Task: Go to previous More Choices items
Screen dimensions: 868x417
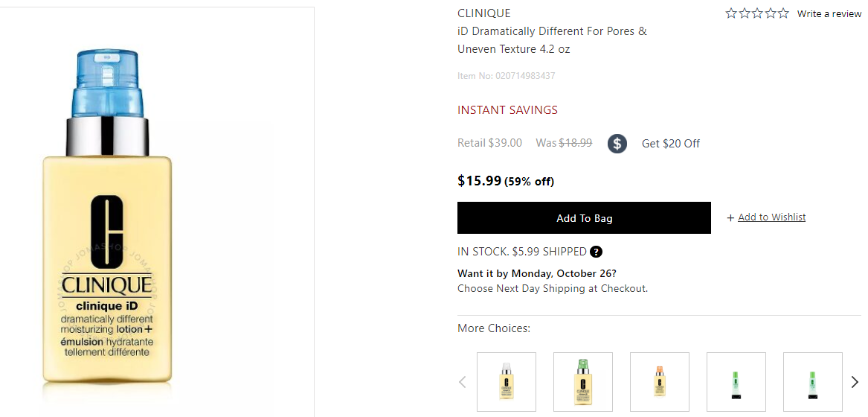Action: (463, 382)
